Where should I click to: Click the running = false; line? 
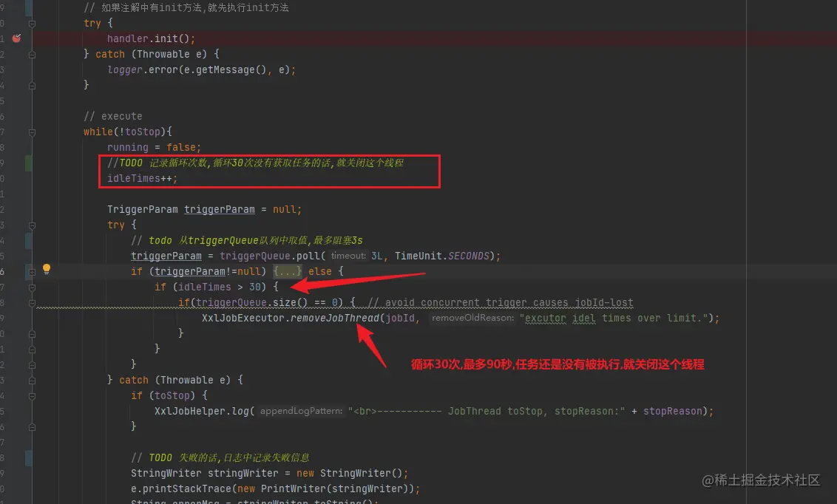click(154, 147)
